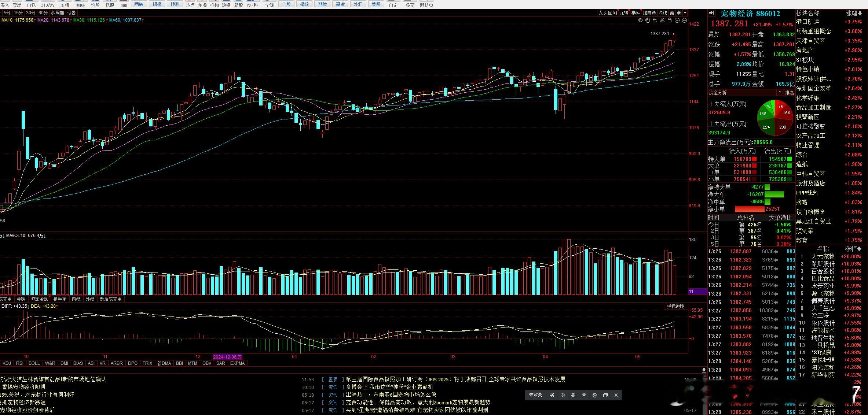Select the EXPMA indicator tab
Viewport: 868px width, 415px height.
238,363
